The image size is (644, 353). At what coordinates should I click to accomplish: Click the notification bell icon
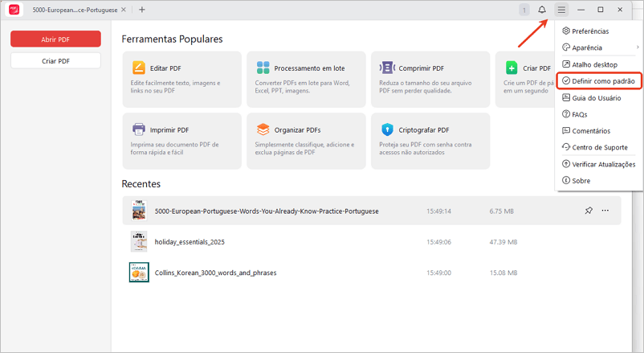tap(542, 10)
